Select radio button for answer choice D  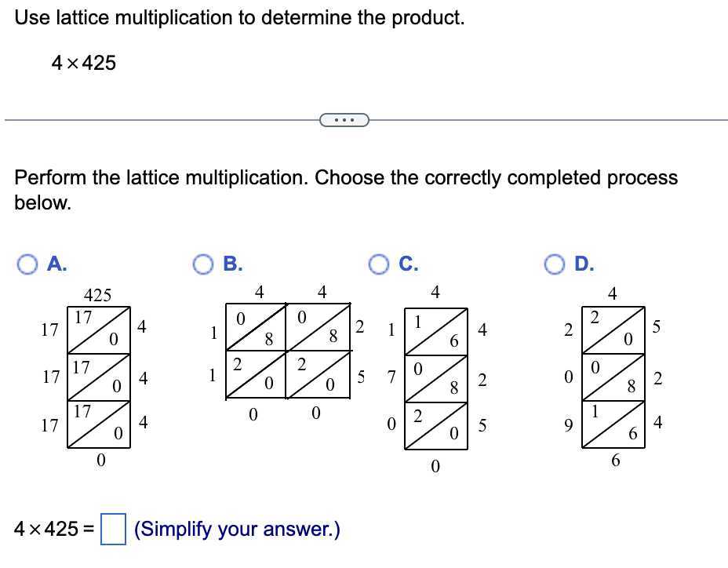(x=555, y=264)
